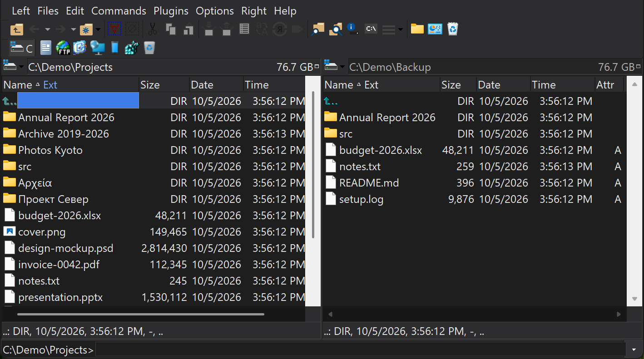644x359 pixels.
Task: Expand the back history dropdown arrow
Action: (x=48, y=30)
